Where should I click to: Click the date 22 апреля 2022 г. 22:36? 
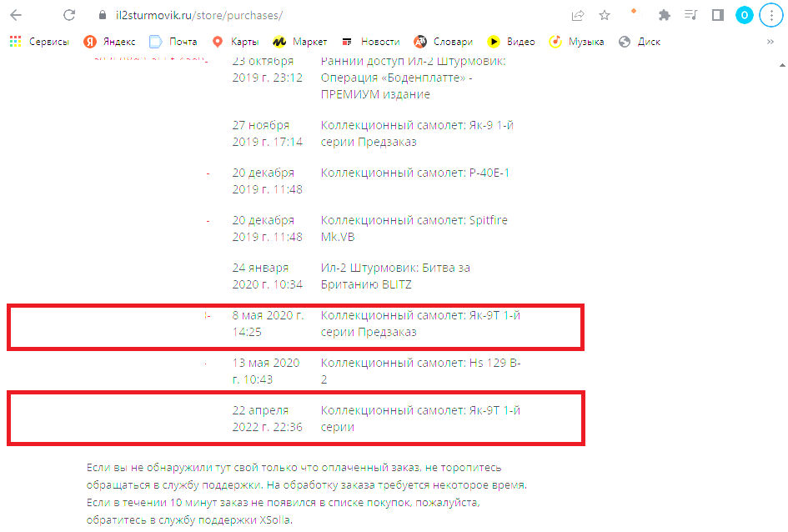click(x=268, y=419)
